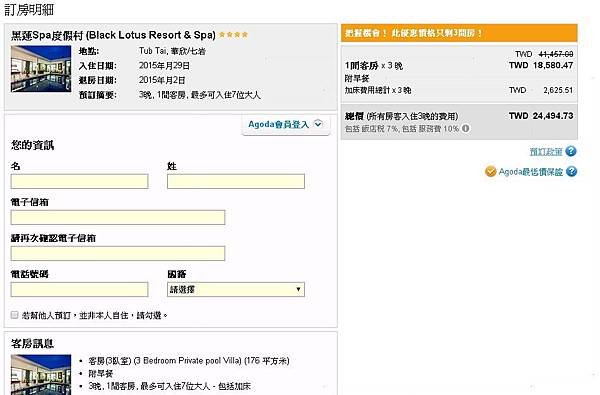Click the room price TWD 18,580.47
Viewport: 600px width, 395px height.
point(541,65)
